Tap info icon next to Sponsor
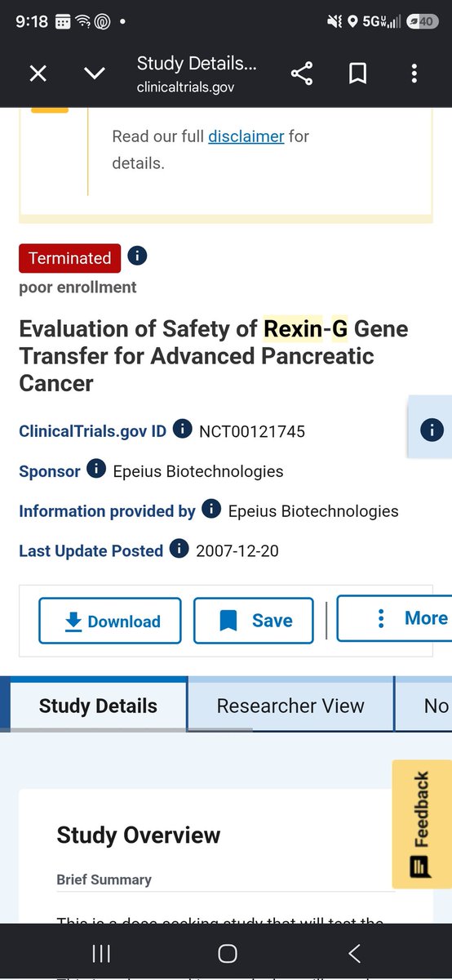 (x=96, y=470)
